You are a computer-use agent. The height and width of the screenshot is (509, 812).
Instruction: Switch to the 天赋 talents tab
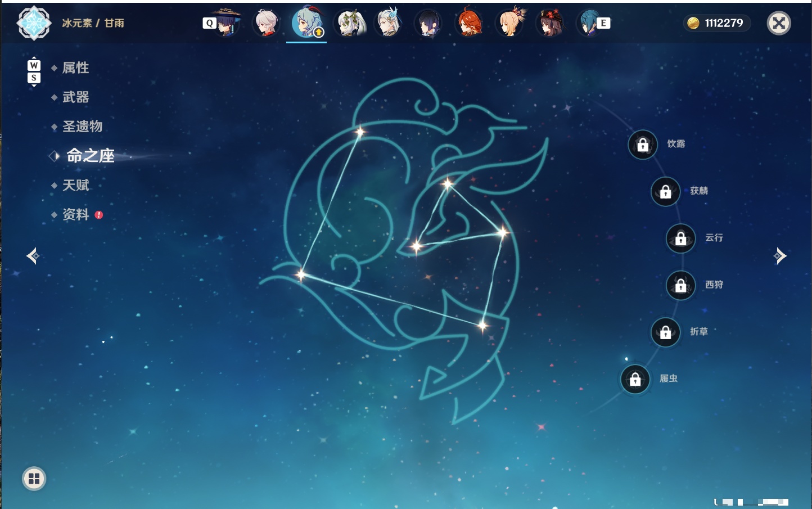(x=75, y=185)
